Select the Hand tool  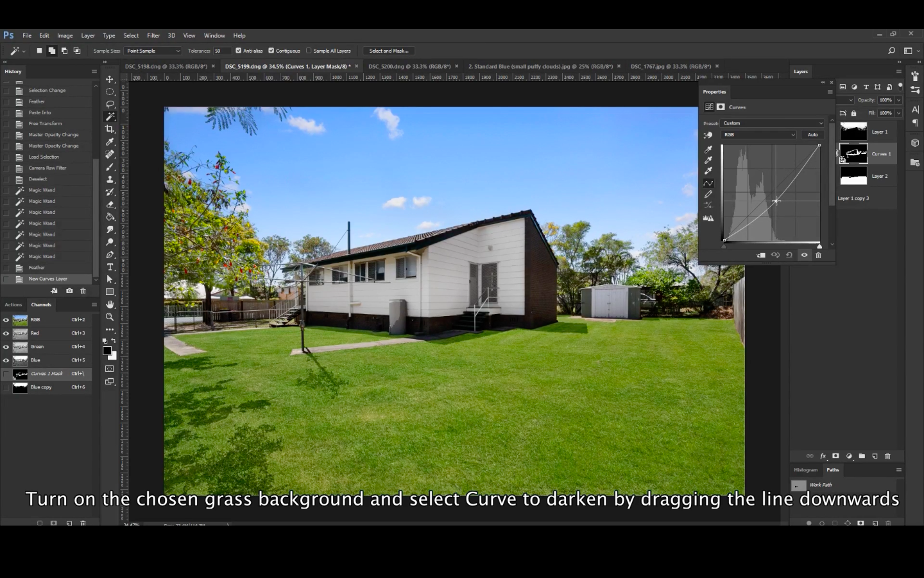110,304
